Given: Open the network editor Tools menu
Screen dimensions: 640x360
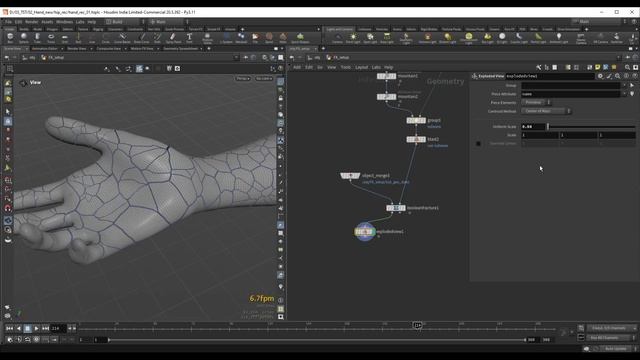Looking at the screenshot, I should [x=345, y=67].
